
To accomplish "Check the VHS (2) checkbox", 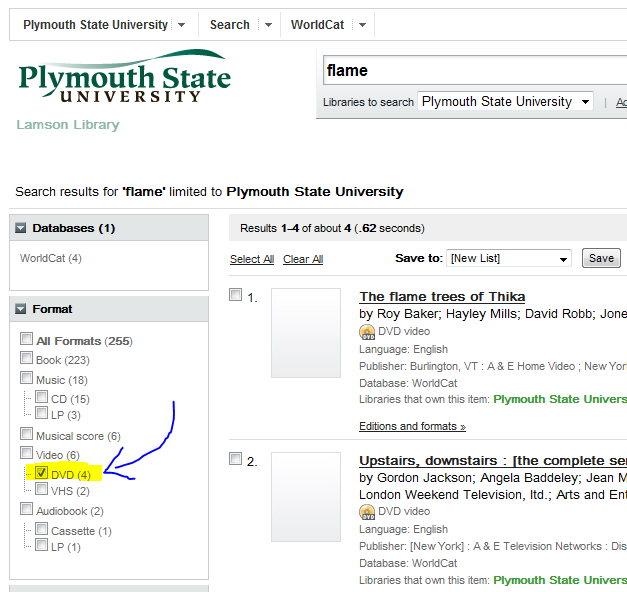I will 42,489.
